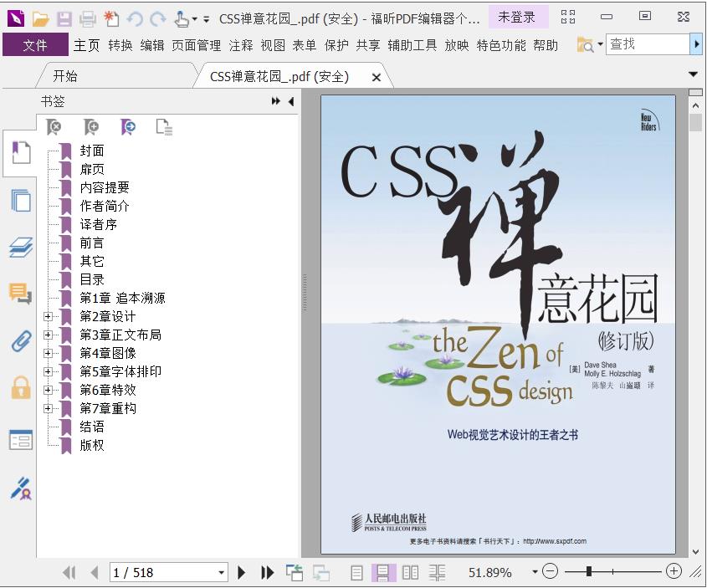Click the arrow button right of search box

pos(696,44)
